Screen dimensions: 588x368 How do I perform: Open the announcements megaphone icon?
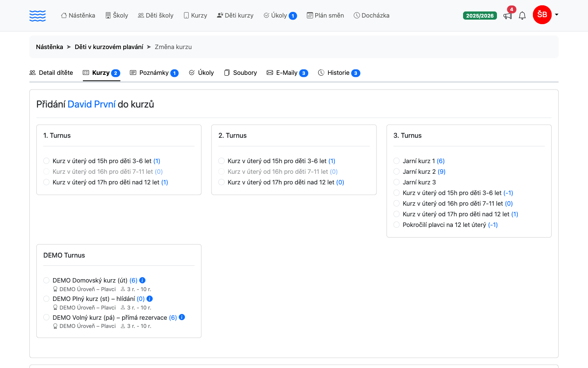(508, 16)
